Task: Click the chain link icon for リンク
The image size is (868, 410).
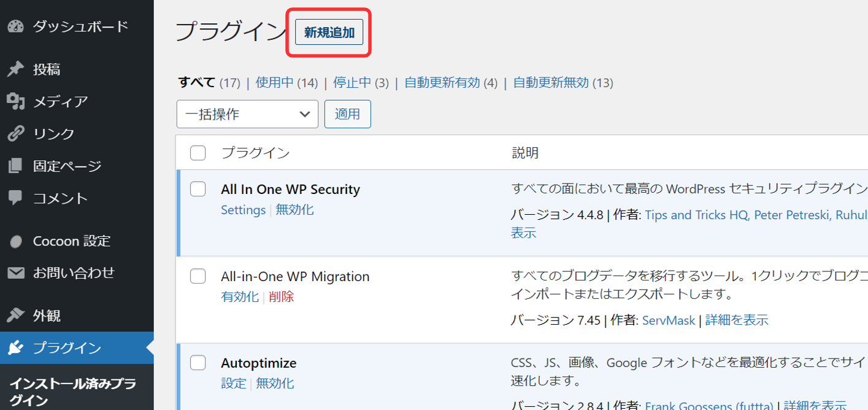Action: 15,134
